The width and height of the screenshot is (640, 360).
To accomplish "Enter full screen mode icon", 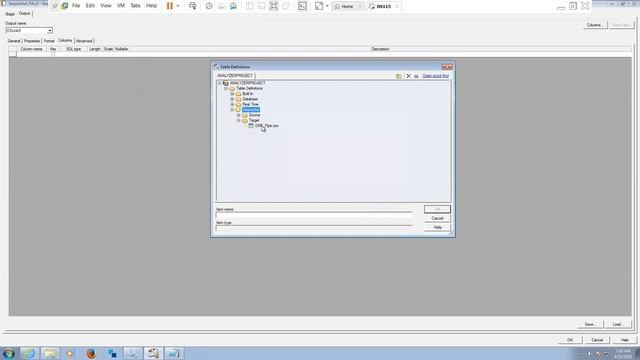I will coord(273,6).
